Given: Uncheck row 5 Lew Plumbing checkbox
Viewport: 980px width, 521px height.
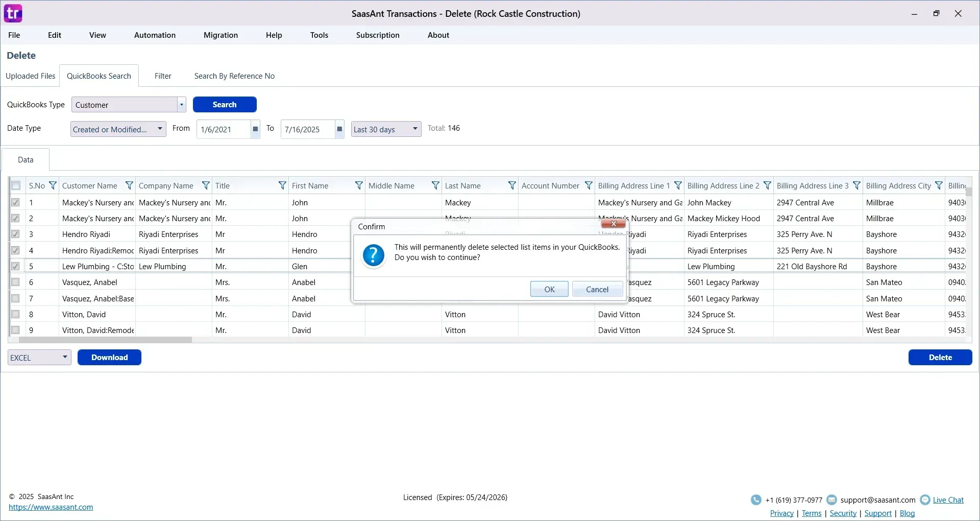Looking at the screenshot, I should pyautogui.click(x=16, y=266).
